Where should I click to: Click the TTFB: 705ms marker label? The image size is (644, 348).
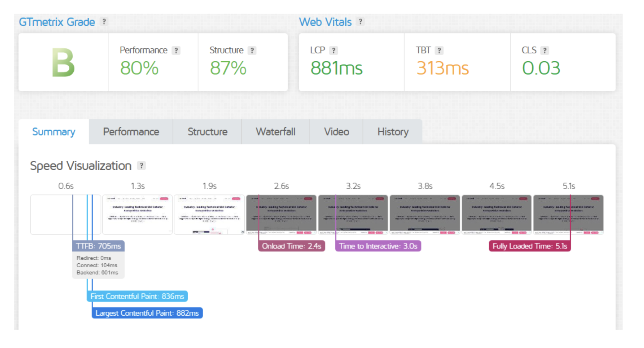pyautogui.click(x=98, y=246)
